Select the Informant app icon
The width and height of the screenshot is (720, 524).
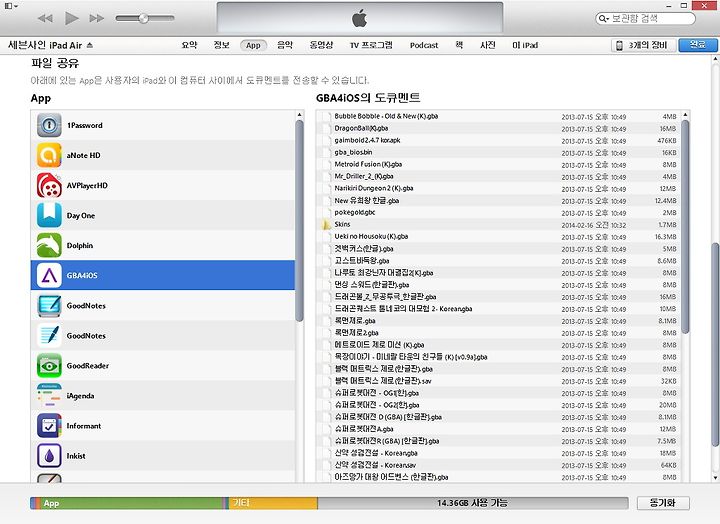click(49, 426)
